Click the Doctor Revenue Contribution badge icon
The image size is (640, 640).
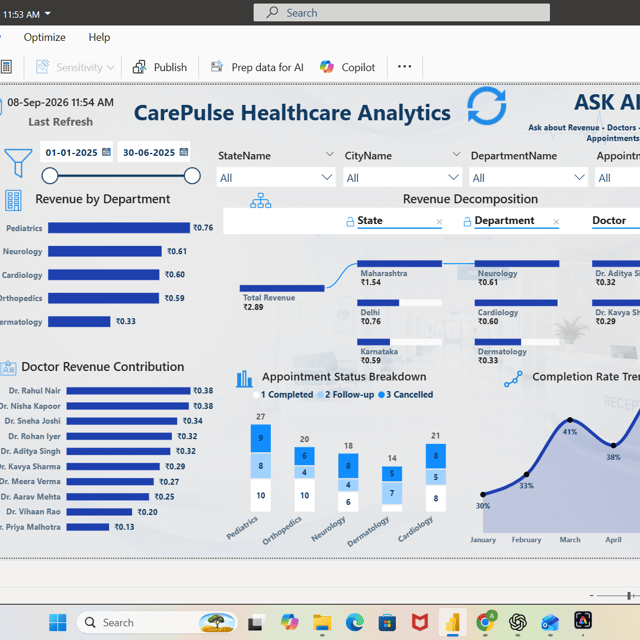[8, 368]
